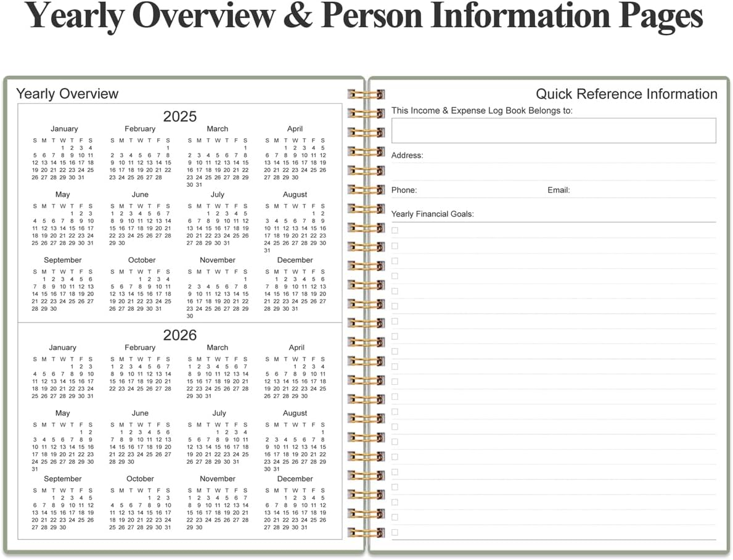This screenshot has height=560, width=733.
Task: Click the Yearly Overview page title
Action: (x=67, y=94)
